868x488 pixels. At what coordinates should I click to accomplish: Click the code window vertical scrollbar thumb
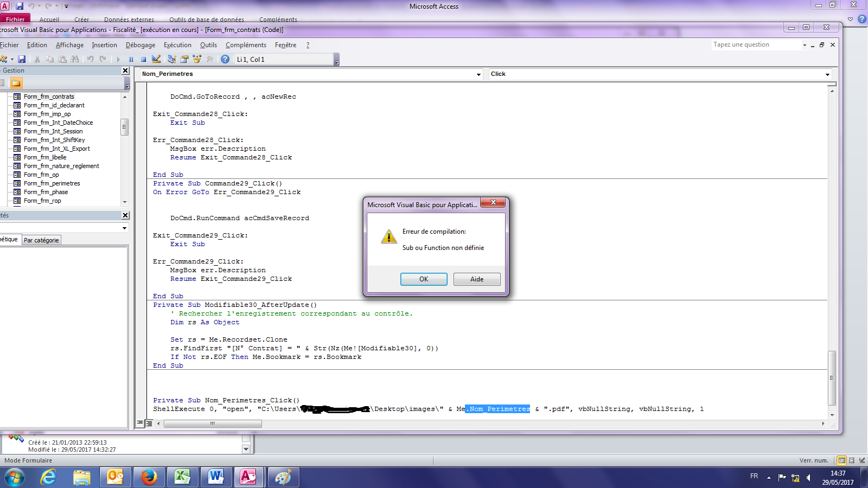click(832, 378)
